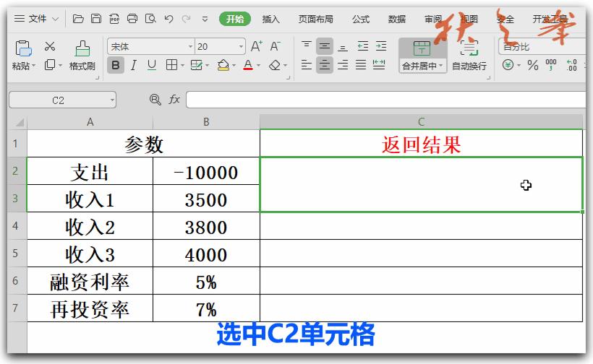Click the name box showing C2
Screen dimensions: 593x364
tap(62, 100)
